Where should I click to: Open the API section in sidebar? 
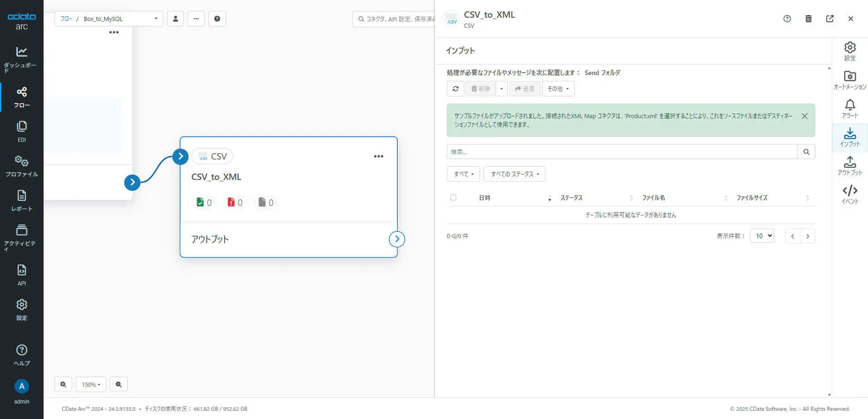pos(21,275)
